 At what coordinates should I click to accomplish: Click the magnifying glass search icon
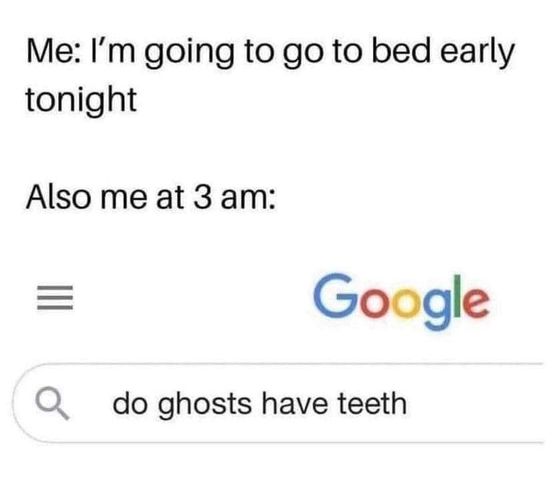pos(52,403)
